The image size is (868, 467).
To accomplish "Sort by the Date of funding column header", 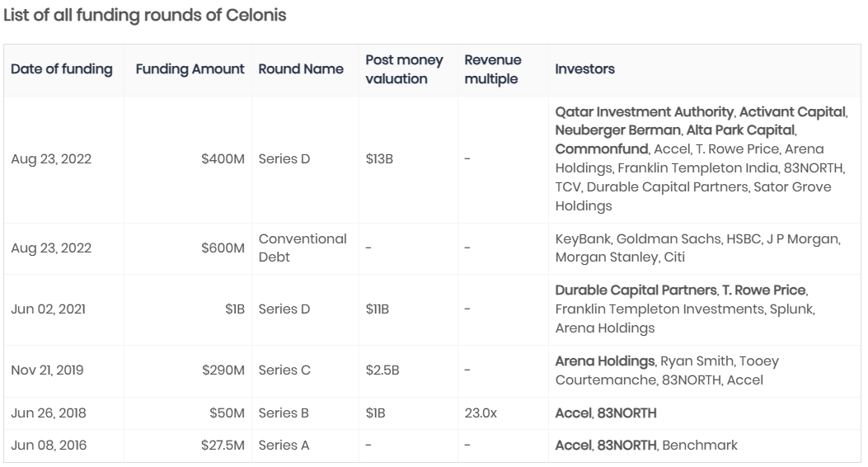I will click(62, 69).
